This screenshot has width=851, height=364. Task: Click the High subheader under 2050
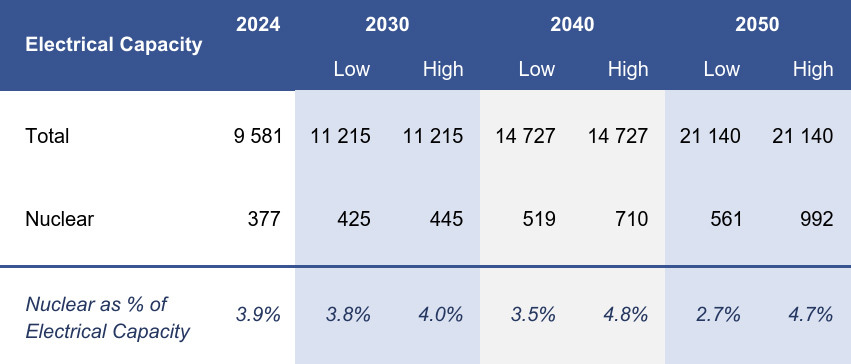813,69
